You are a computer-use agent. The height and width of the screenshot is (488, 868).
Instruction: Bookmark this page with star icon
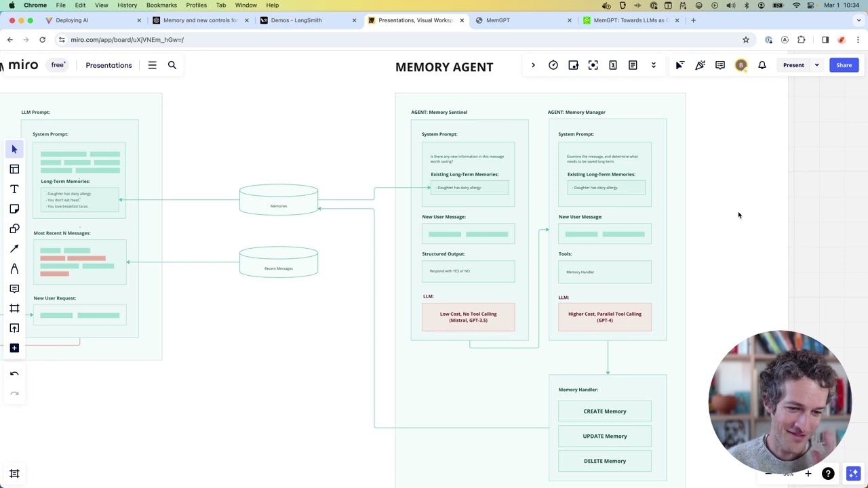pyautogui.click(x=745, y=40)
